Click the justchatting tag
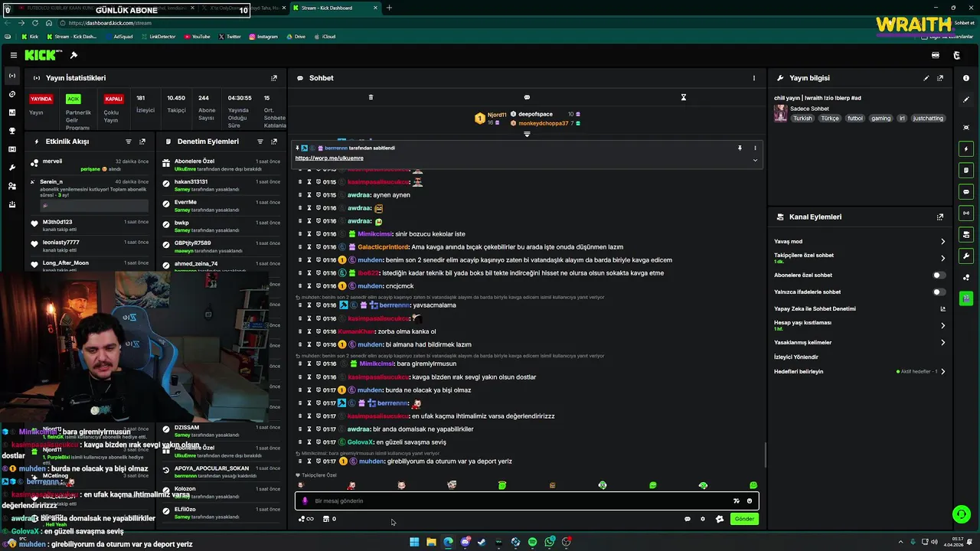This screenshot has width=980, height=551. tap(929, 119)
